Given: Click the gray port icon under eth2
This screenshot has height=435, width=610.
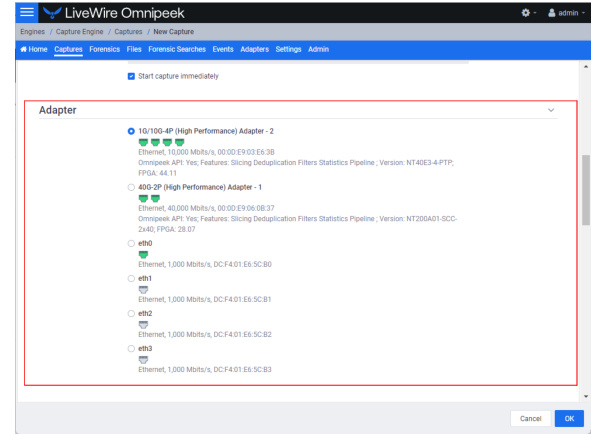Looking at the screenshot, I should pos(143,324).
